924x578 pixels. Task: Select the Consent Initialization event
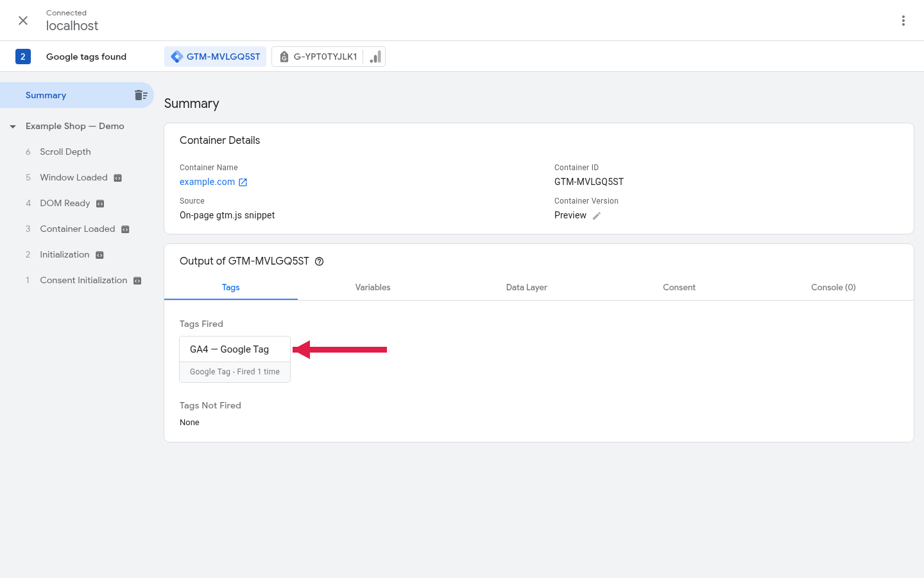83,280
